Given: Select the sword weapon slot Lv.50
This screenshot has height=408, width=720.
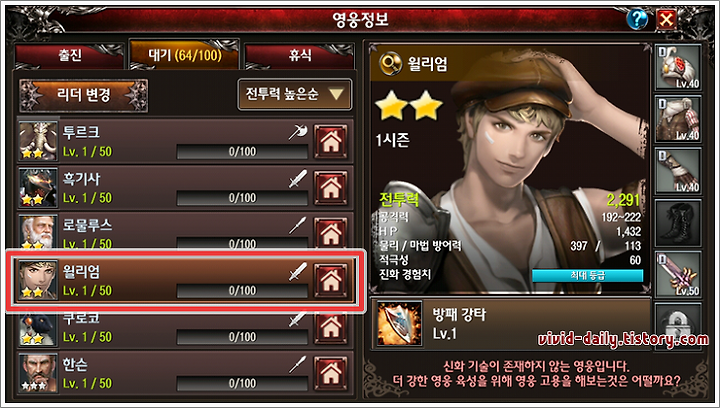Looking at the screenshot, I should click(678, 274).
